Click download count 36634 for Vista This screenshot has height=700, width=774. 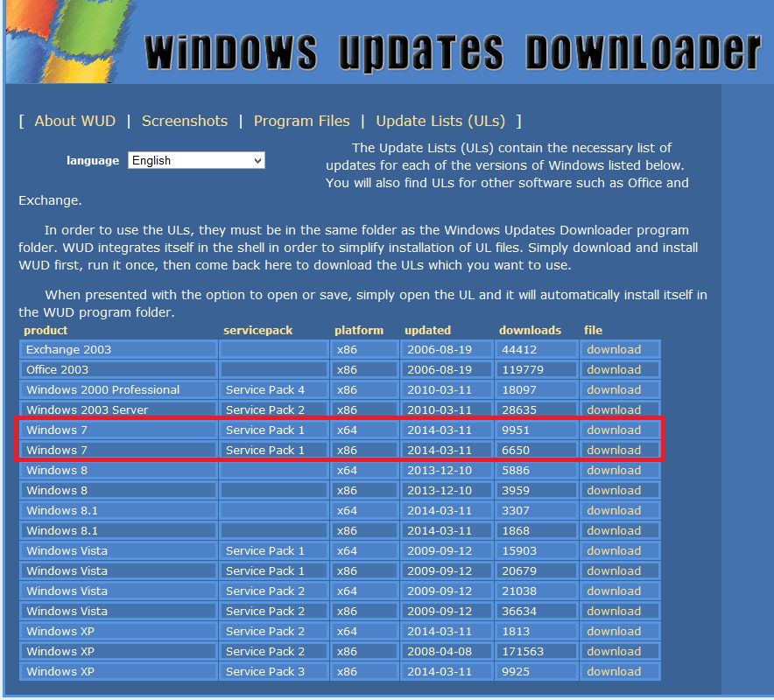tap(519, 612)
